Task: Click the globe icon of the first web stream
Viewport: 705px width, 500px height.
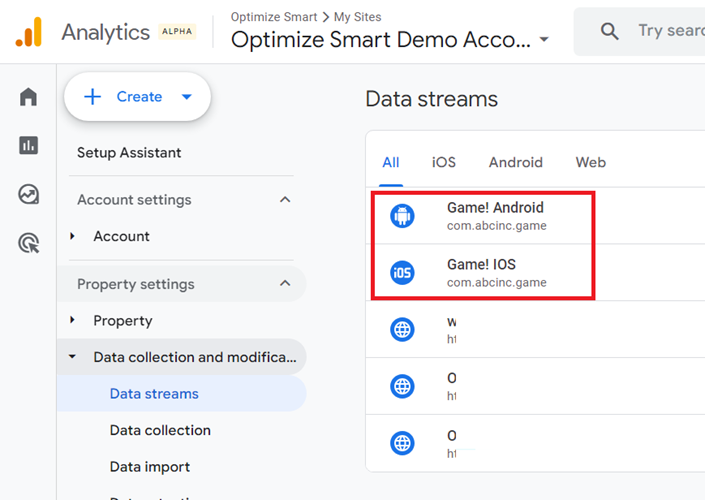Action: 402,330
